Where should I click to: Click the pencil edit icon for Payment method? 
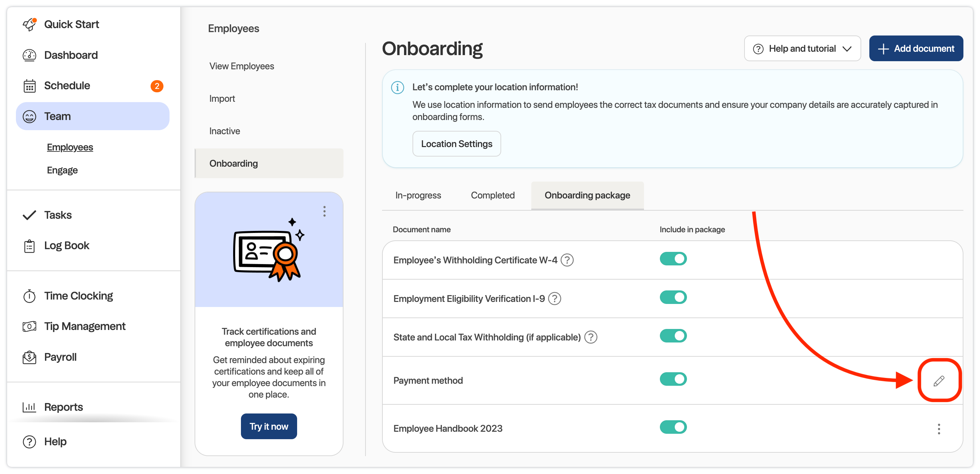point(938,380)
